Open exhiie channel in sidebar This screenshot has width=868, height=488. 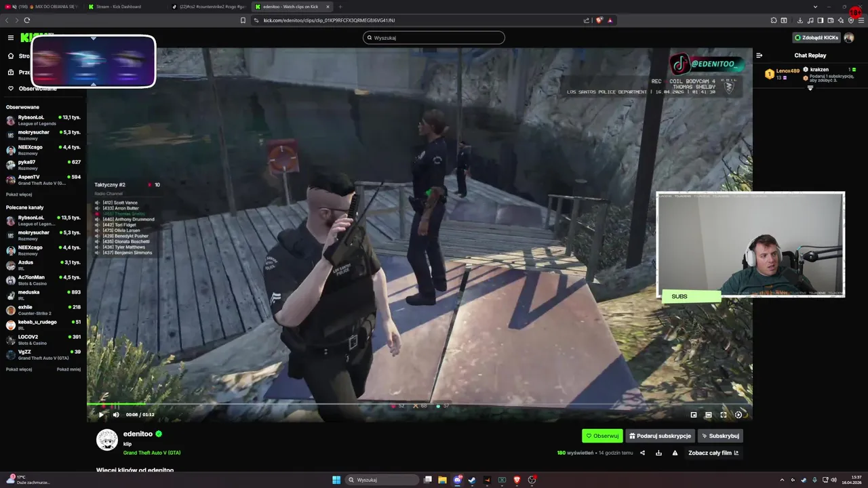pos(43,310)
